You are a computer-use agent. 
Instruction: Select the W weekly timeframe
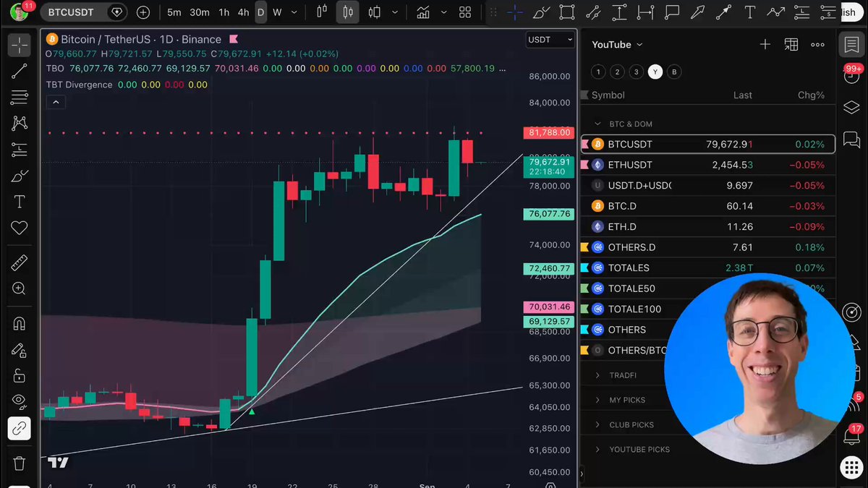[x=277, y=12]
